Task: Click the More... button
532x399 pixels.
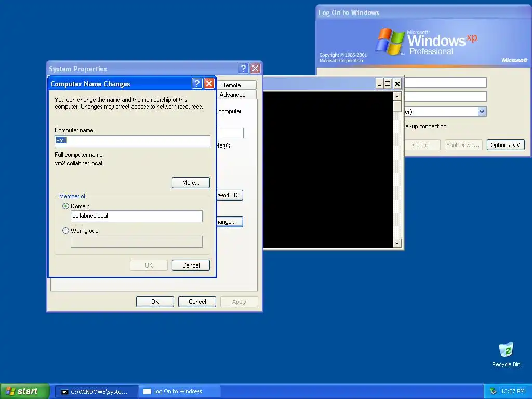Action: click(191, 182)
